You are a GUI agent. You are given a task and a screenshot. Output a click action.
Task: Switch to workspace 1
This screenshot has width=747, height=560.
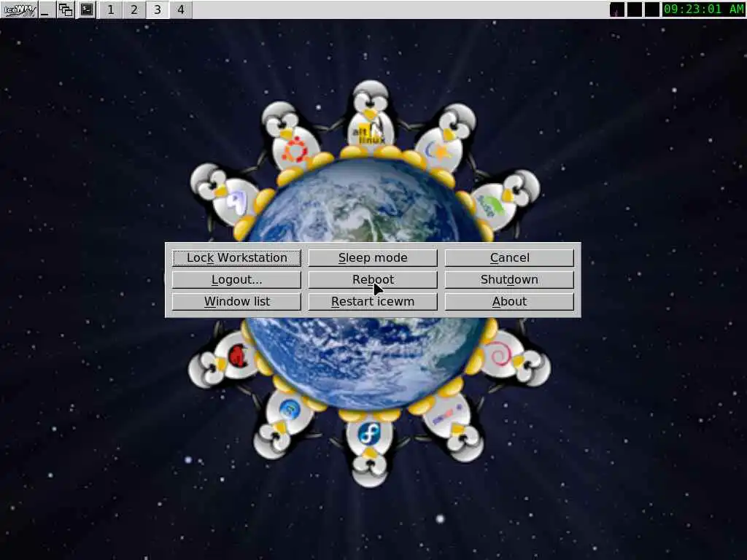111,9
